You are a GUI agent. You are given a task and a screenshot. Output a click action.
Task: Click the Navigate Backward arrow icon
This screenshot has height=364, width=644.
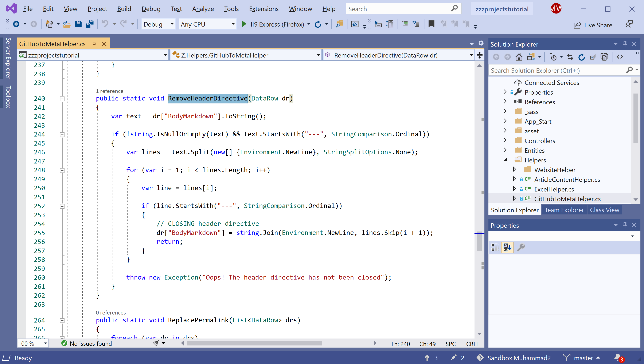coord(16,24)
